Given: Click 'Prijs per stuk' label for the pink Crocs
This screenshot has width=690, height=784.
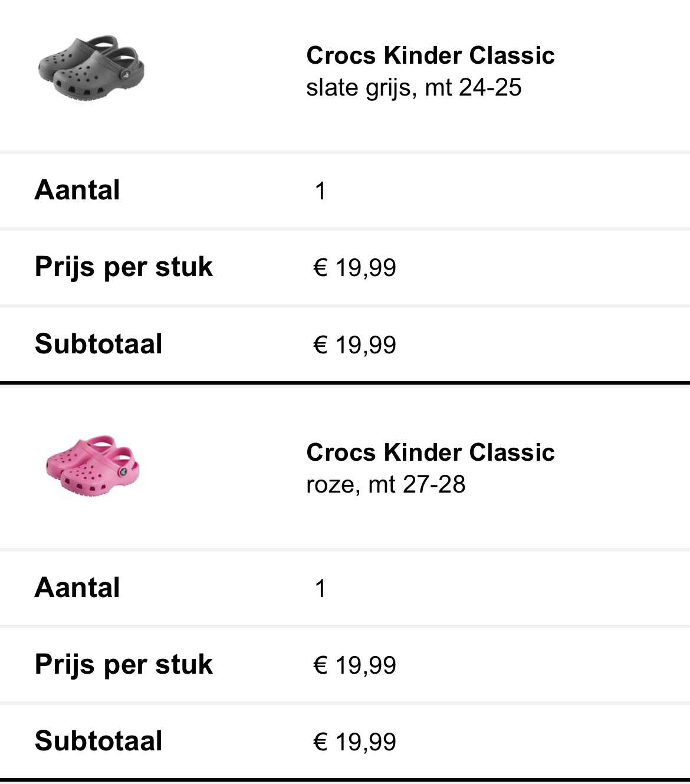Looking at the screenshot, I should click(x=123, y=665).
